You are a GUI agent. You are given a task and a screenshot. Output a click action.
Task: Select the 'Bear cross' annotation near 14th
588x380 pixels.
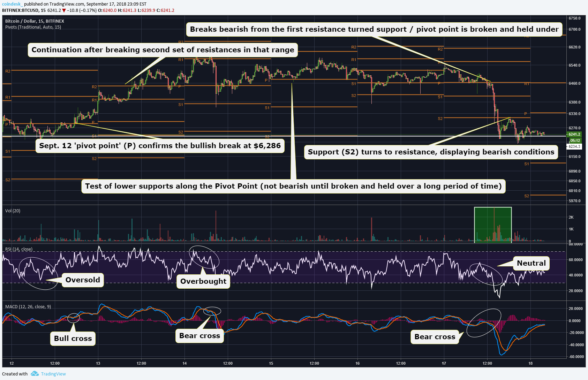tap(199, 336)
